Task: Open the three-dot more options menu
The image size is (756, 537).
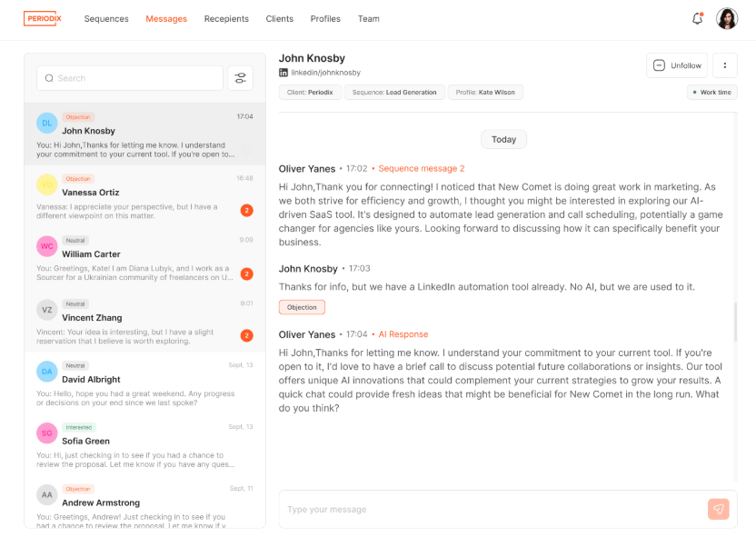Action: click(x=725, y=65)
